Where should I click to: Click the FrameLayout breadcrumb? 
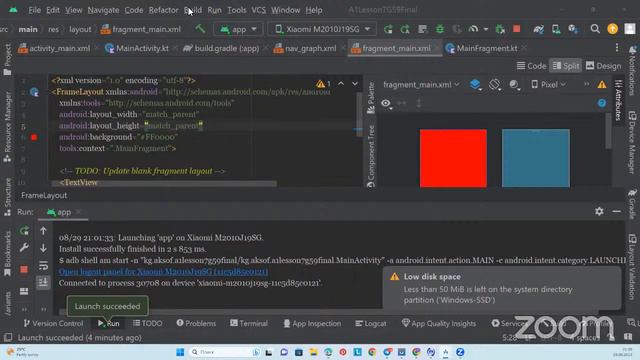(x=44, y=196)
